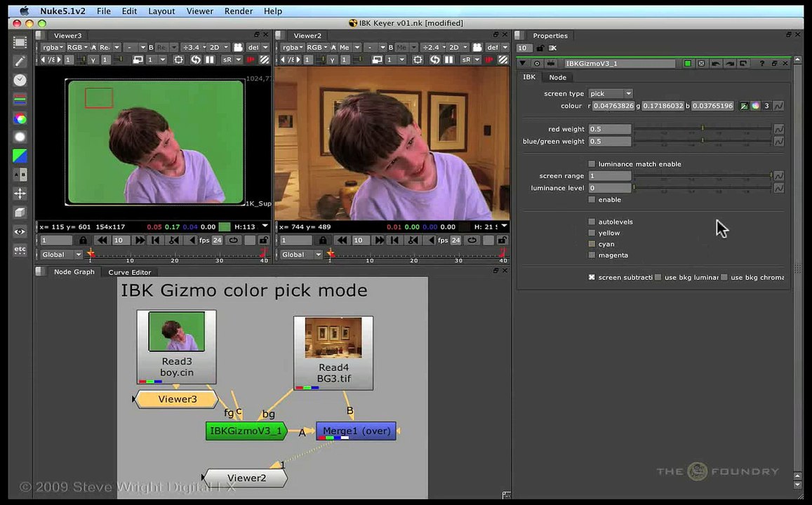Select the Merge1 (over) node
This screenshot has height=505, width=812.
[x=357, y=431]
